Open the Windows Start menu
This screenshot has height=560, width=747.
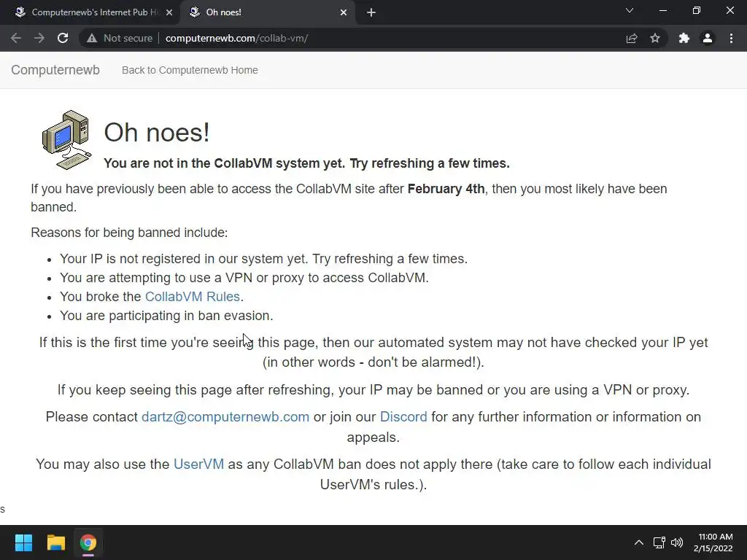tap(23, 542)
